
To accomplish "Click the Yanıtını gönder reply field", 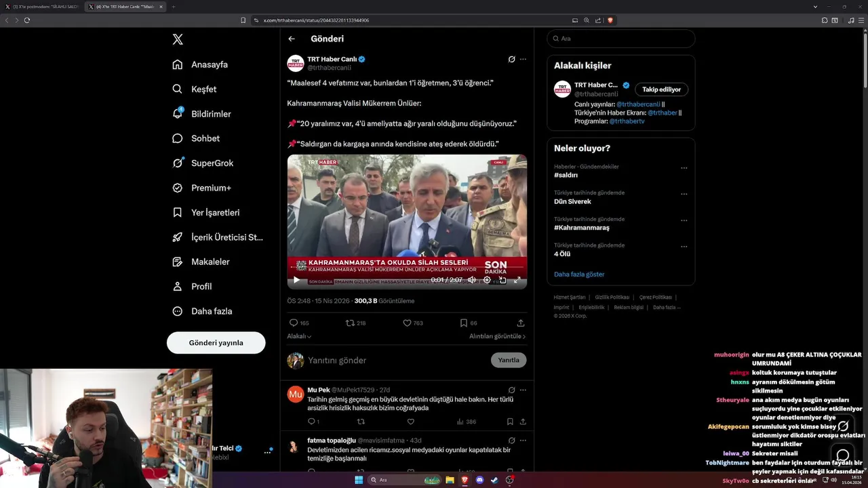I will point(397,361).
